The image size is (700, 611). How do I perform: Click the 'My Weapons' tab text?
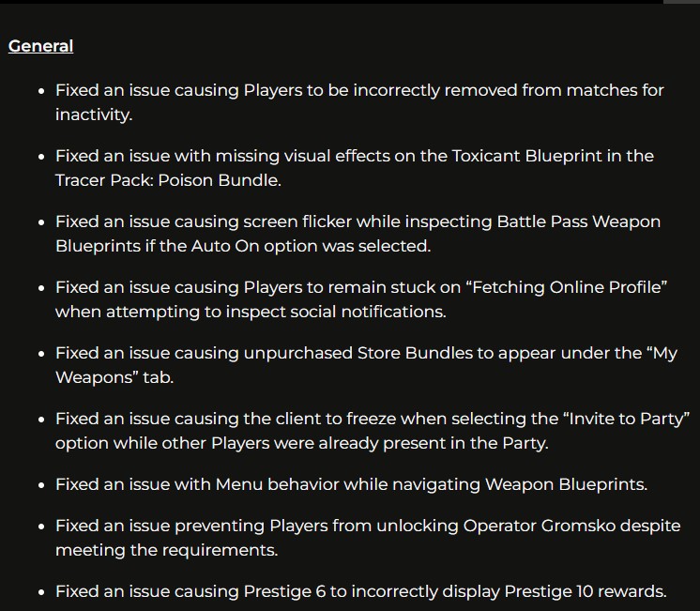pos(114,376)
